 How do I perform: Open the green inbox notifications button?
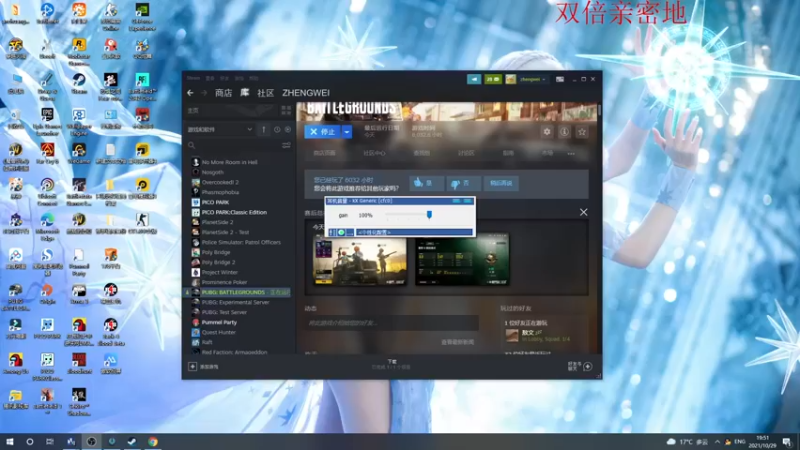click(493, 79)
